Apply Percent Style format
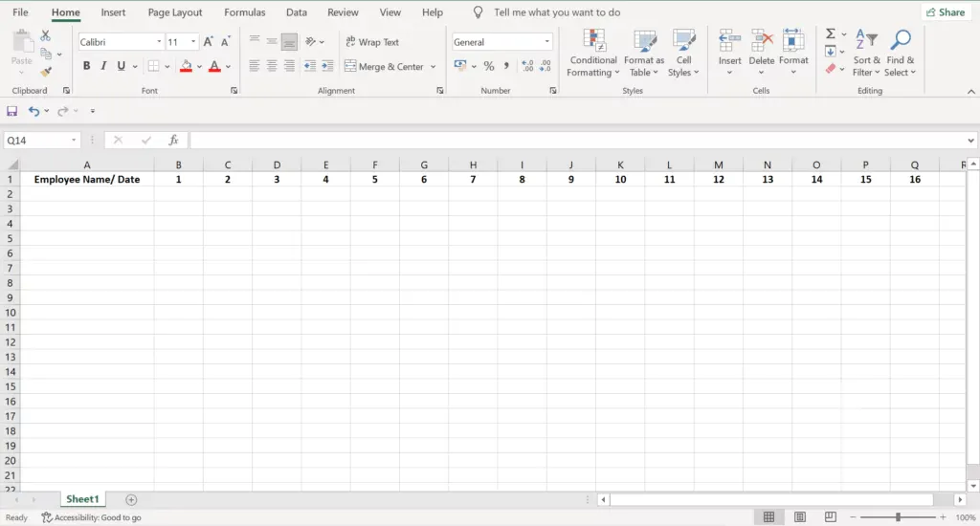Image resolution: width=980 pixels, height=526 pixels. pos(489,66)
